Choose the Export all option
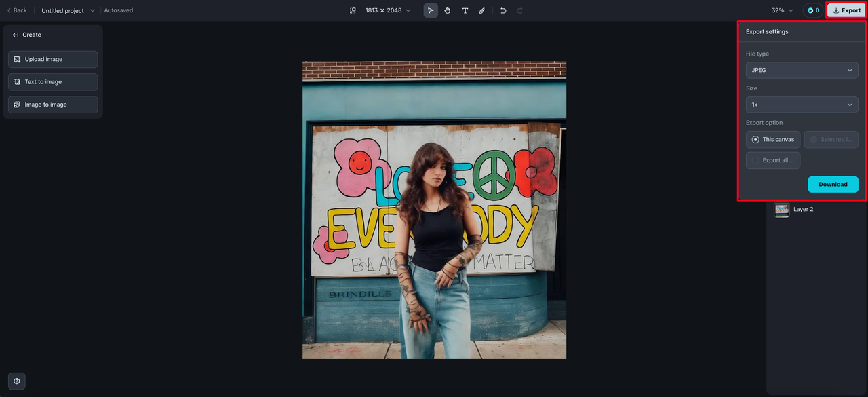 pyautogui.click(x=773, y=160)
